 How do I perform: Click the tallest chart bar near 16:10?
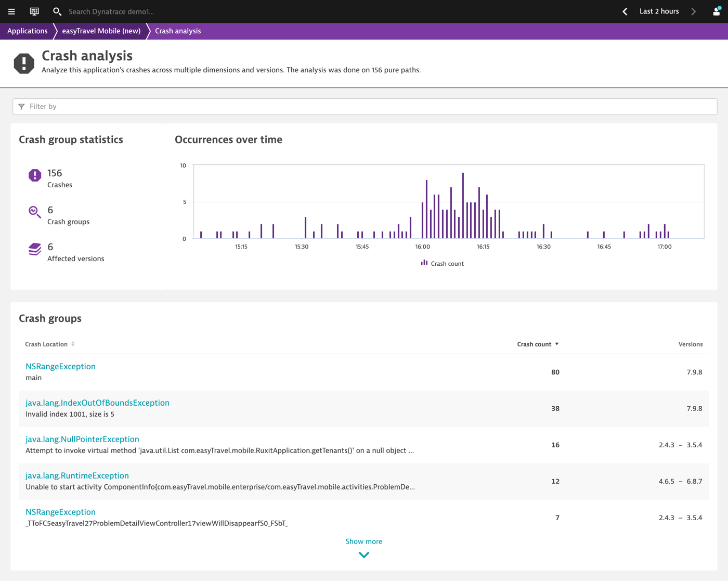click(x=463, y=205)
